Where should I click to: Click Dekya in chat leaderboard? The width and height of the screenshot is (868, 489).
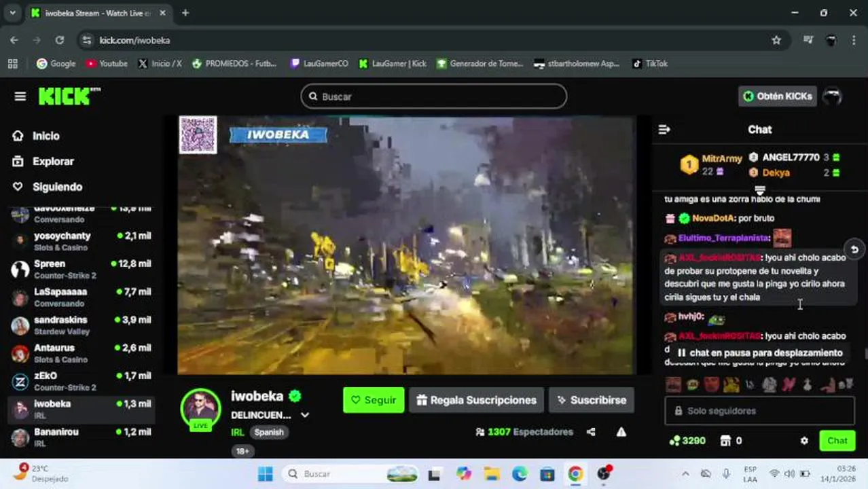776,173
